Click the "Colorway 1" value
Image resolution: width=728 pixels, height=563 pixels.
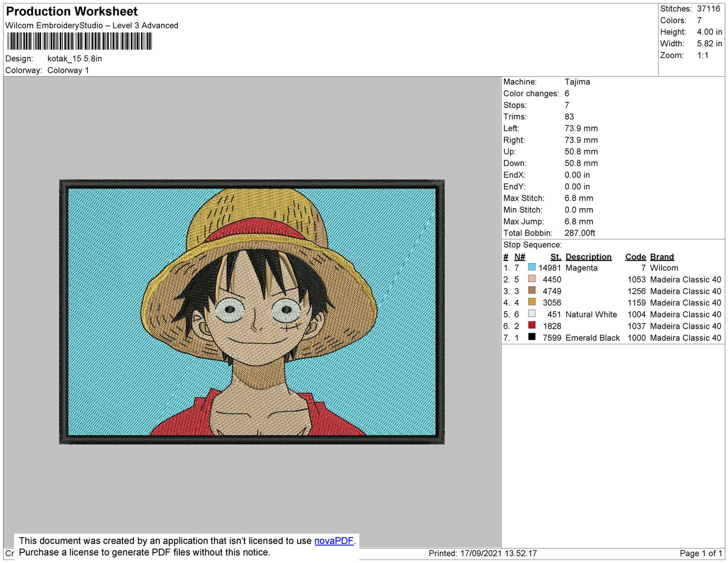pyautogui.click(x=68, y=71)
